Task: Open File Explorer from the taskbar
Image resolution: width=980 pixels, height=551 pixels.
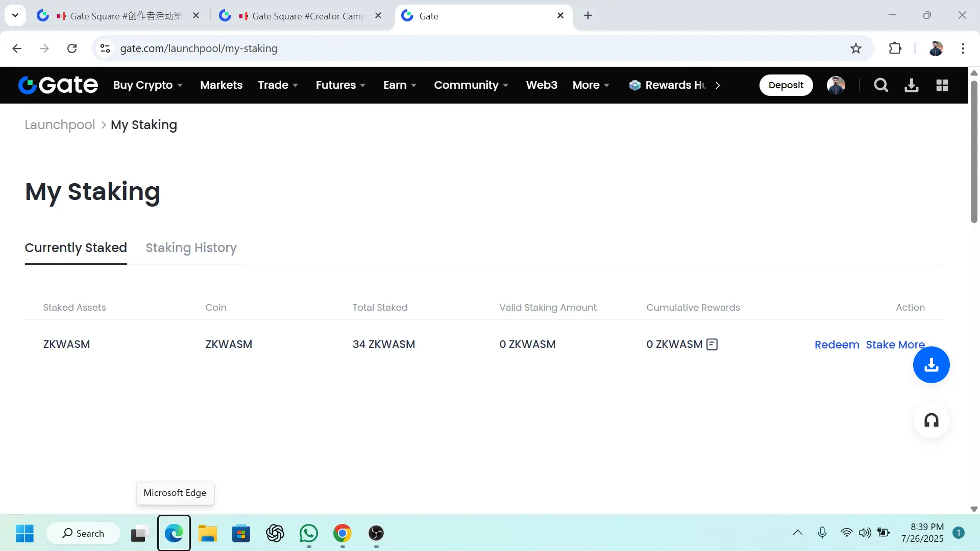Action: click(x=208, y=533)
